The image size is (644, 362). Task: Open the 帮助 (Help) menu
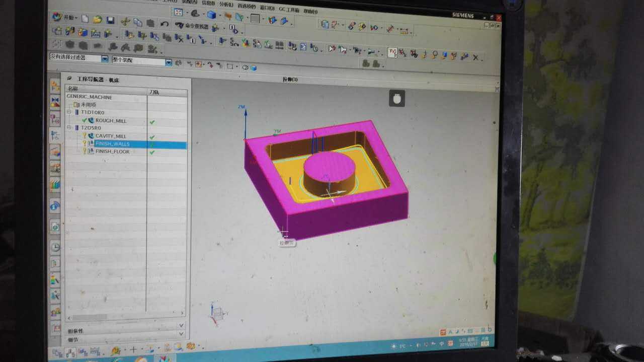point(310,12)
